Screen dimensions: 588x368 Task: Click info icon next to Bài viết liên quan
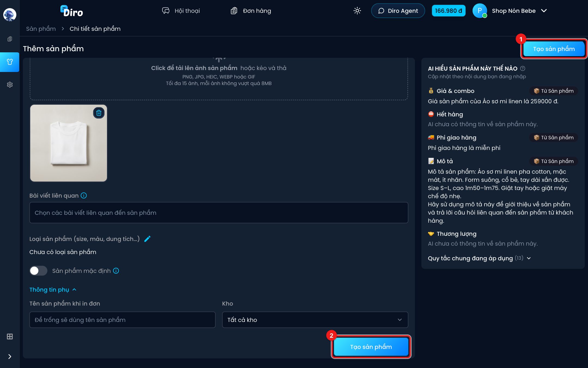coord(84,195)
